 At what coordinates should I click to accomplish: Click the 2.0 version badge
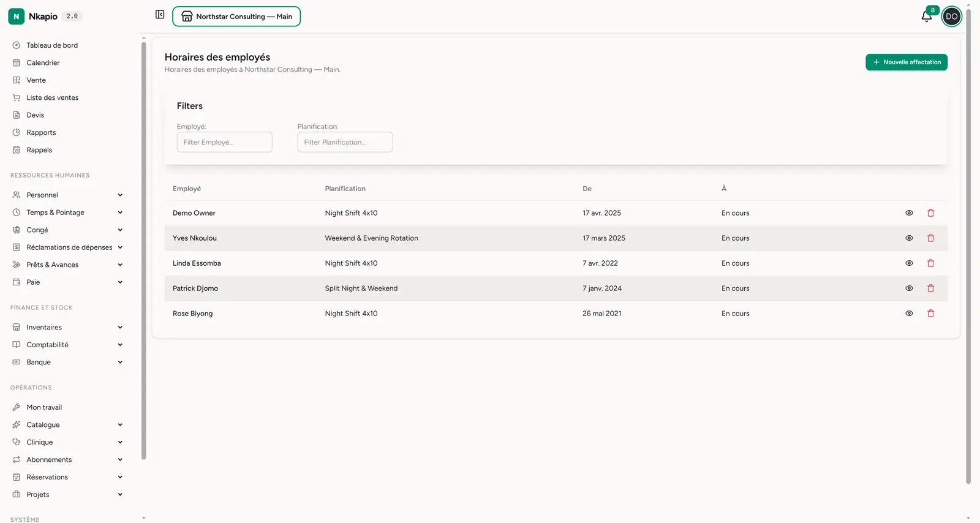(x=72, y=17)
